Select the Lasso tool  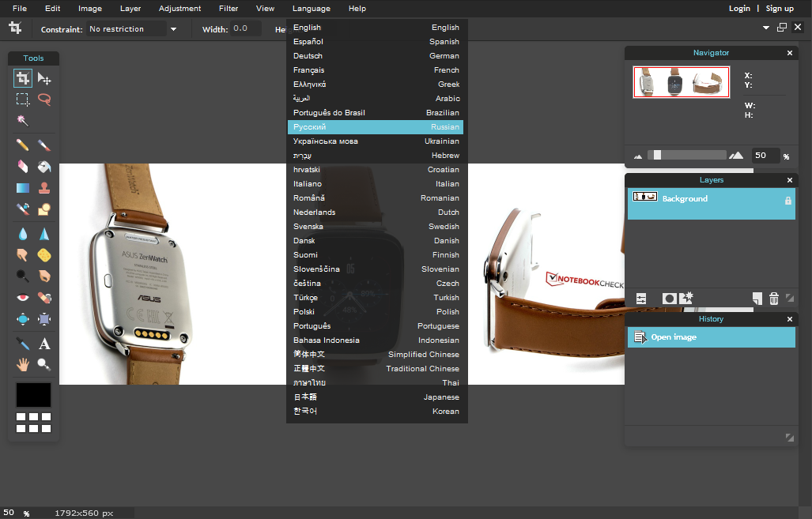click(x=44, y=100)
